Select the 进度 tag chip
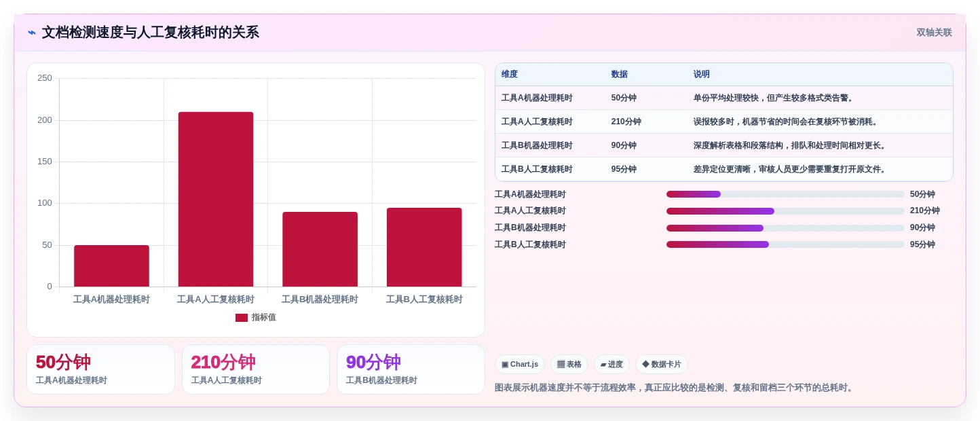The width and height of the screenshot is (980, 421). 611,365
